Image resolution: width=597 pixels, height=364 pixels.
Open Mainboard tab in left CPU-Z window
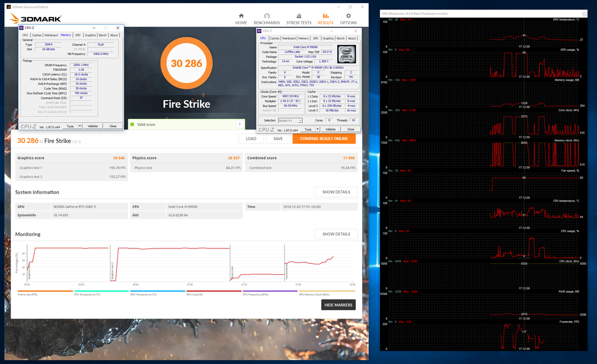pyautogui.click(x=51, y=35)
